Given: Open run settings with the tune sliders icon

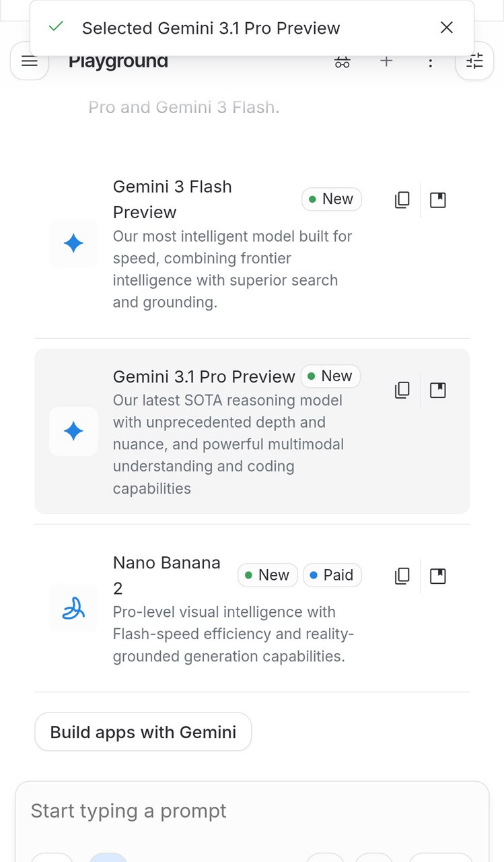Looking at the screenshot, I should 474,61.
